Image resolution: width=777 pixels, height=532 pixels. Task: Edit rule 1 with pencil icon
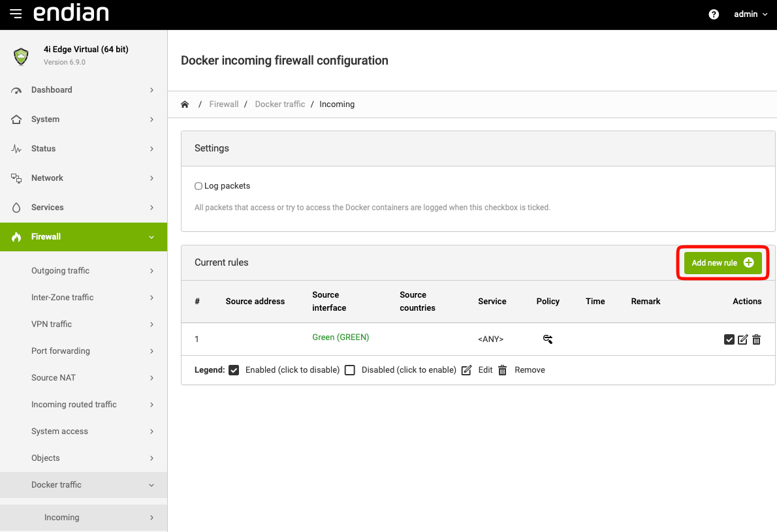(742, 339)
